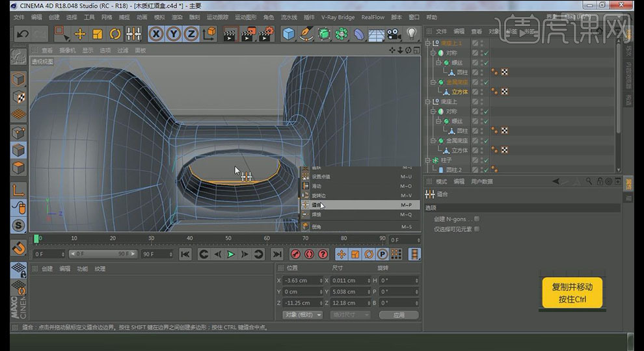Enable 仅选择可见元素 checkbox

477,229
